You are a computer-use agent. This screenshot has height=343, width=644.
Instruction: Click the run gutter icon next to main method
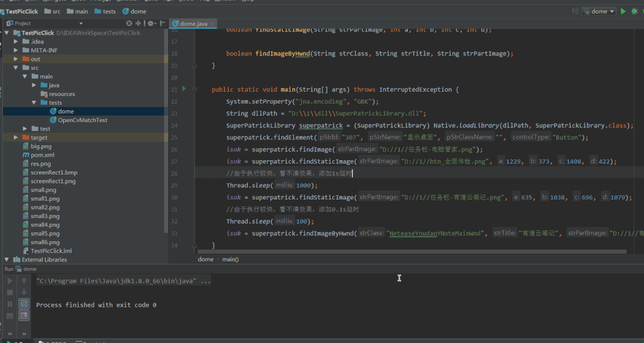[184, 89]
